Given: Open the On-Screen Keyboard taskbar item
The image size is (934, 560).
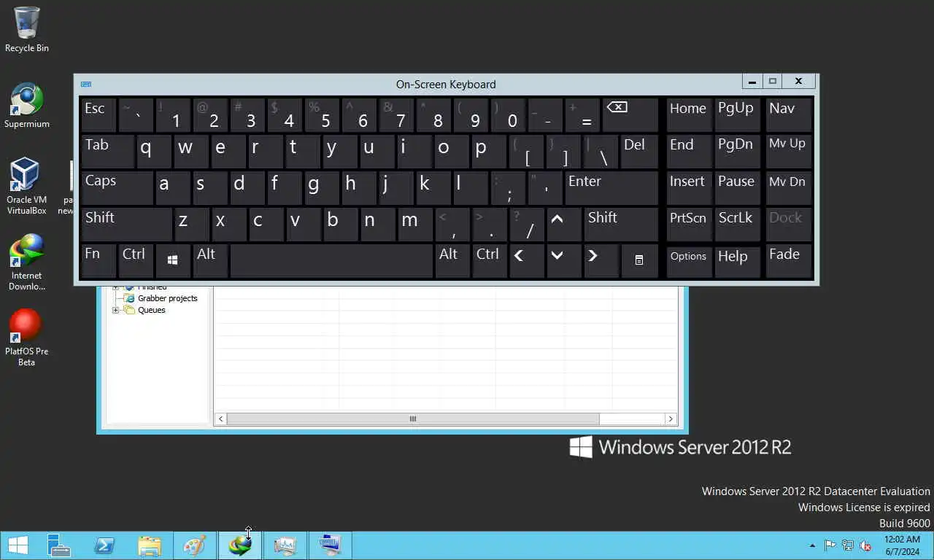Looking at the screenshot, I should [x=330, y=545].
